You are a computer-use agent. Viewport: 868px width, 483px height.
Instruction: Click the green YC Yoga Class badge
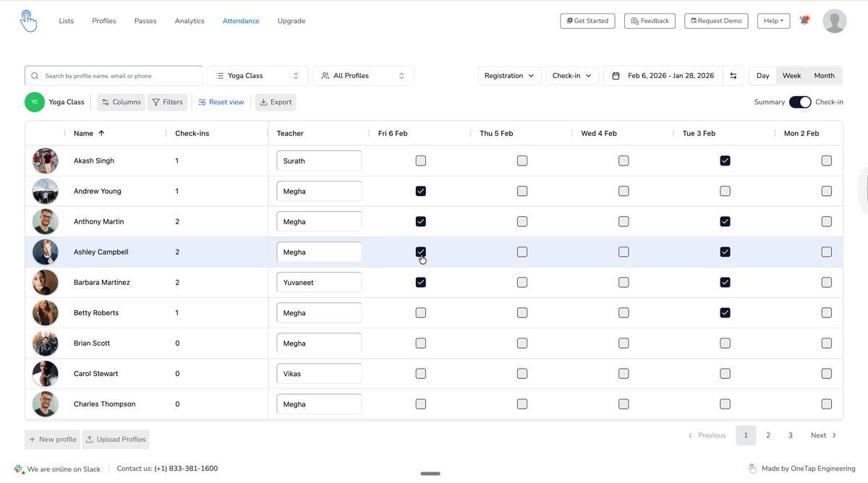coord(35,102)
